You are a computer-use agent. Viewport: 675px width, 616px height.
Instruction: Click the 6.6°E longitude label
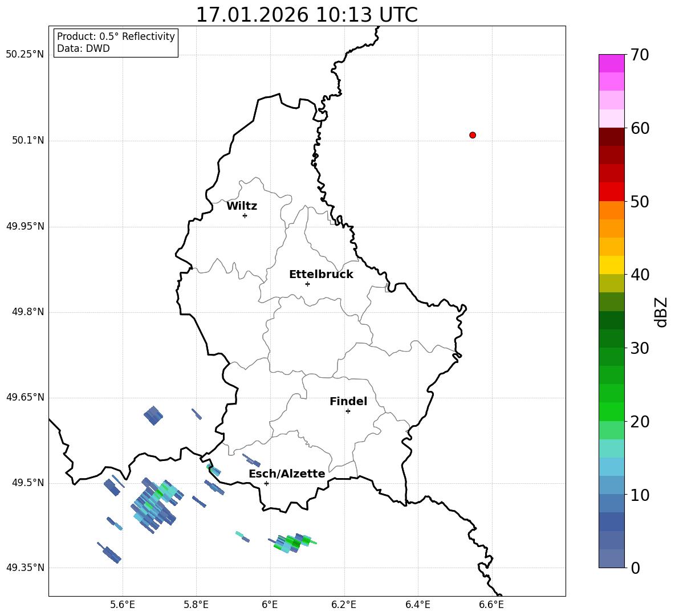click(x=491, y=605)
